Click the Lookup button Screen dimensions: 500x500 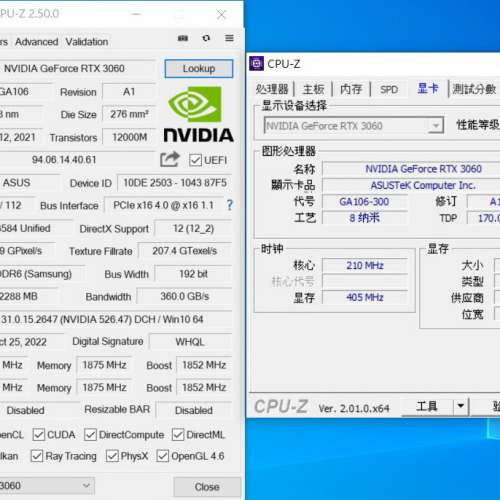pyautogui.click(x=199, y=69)
